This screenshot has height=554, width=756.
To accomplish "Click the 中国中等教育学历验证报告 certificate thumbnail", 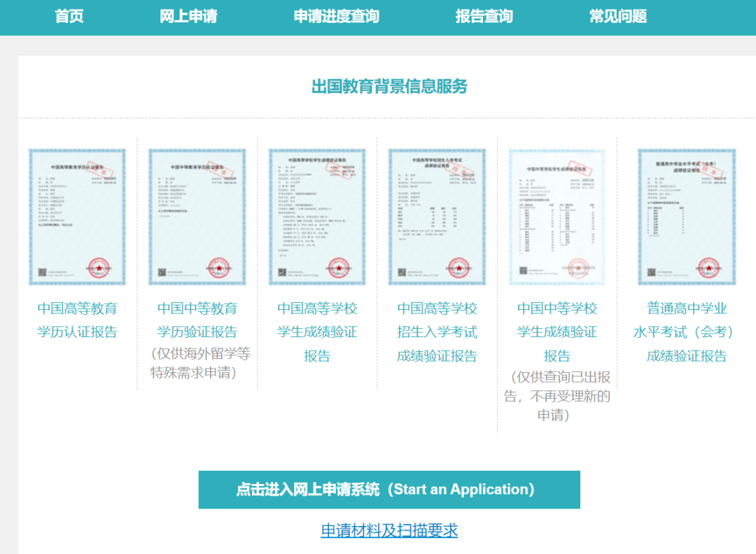I will (x=197, y=217).
